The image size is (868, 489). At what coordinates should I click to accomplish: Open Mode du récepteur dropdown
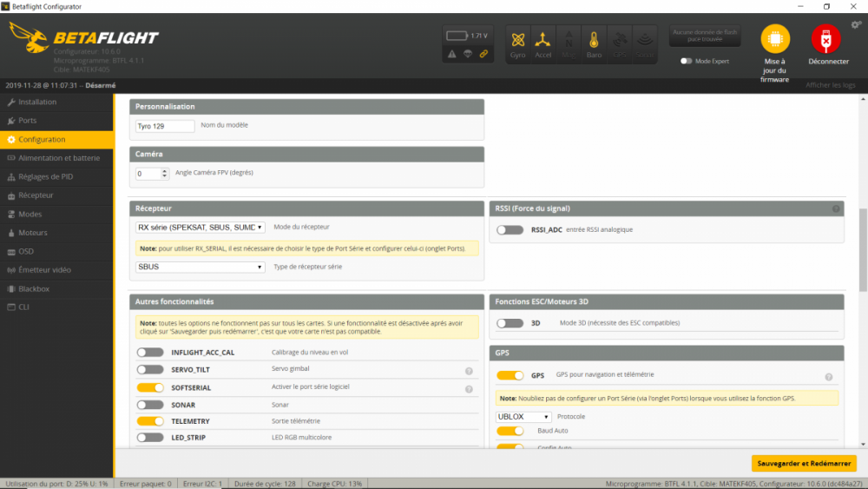coord(200,227)
